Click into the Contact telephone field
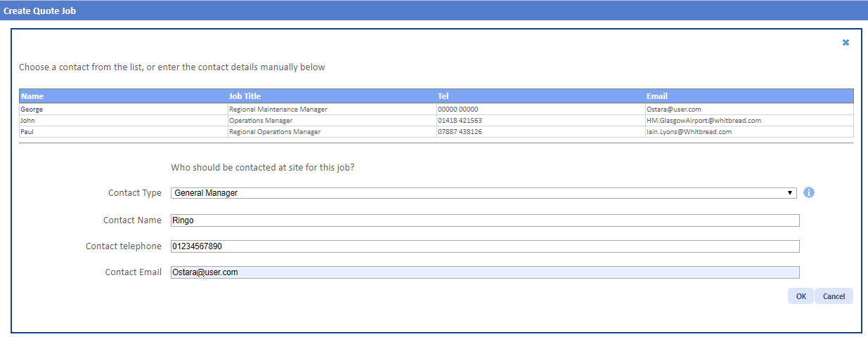Viewport: 868px width, 351px height. 485,246
